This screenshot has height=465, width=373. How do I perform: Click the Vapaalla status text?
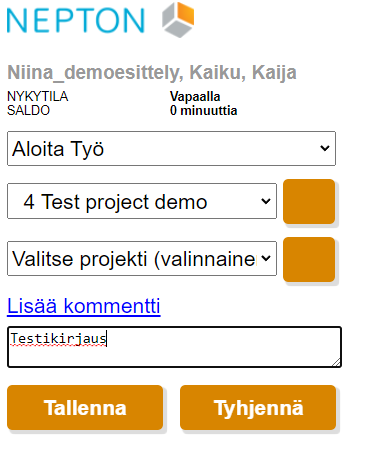click(x=195, y=97)
